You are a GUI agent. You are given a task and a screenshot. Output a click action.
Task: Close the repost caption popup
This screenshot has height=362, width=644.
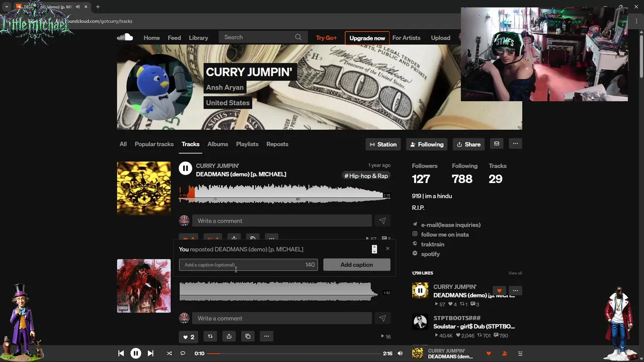387,248
